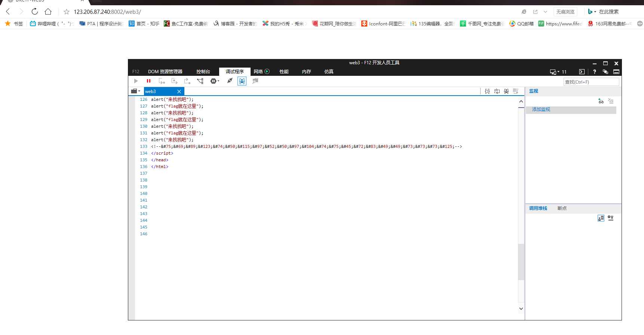The image size is (644, 335).
Task: Switch to the 断点 tab
Action: pos(562,208)
